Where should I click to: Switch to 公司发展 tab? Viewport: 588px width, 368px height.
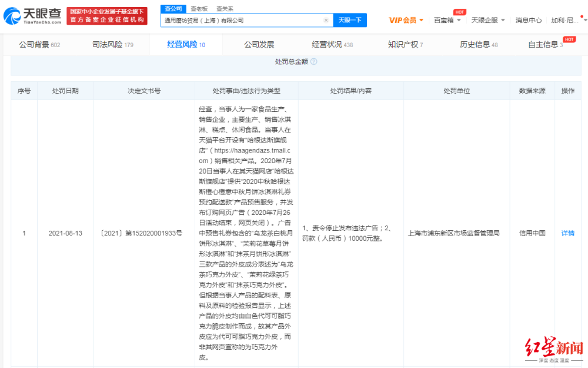[x=259, y=45]
